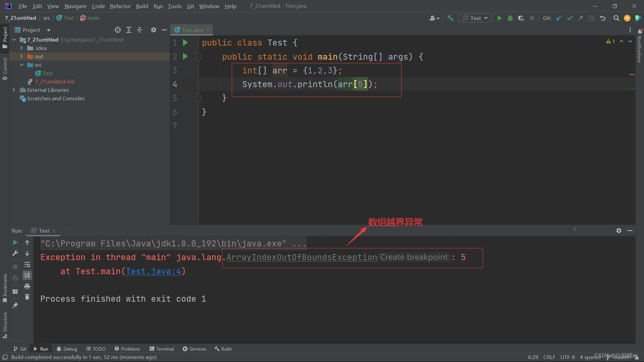
Task: Toggle the Commit side panel
Action: tap(5, 69)
